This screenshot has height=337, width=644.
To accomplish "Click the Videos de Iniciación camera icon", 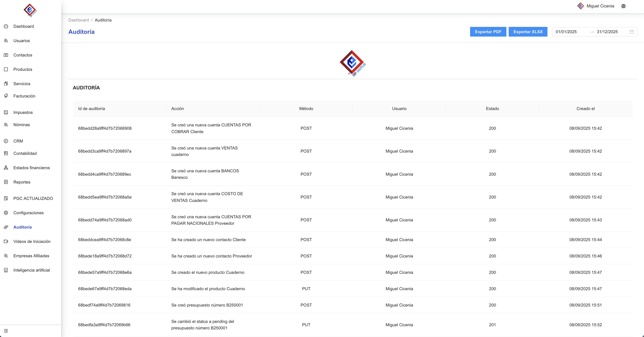I will (6, 242).
